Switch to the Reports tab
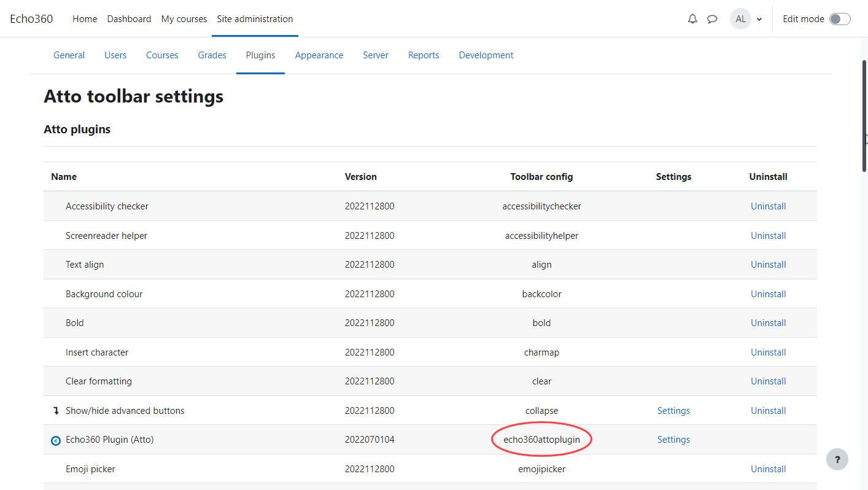The image size is (868, 490). point(424,55)
